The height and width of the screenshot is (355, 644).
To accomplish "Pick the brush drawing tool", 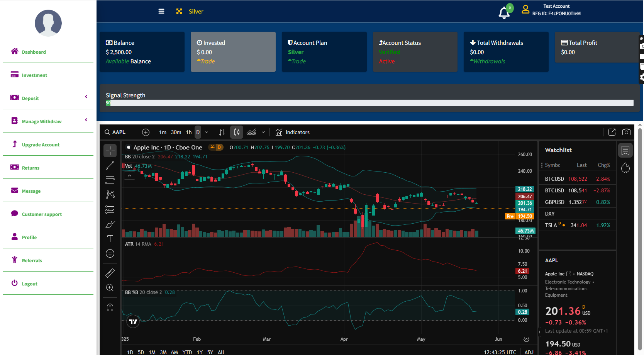I will pos(110,224).
